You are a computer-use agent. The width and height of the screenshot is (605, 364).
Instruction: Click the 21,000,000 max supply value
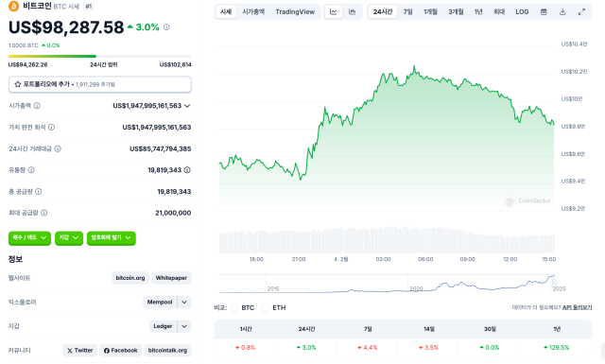click(x=173, y=213)
